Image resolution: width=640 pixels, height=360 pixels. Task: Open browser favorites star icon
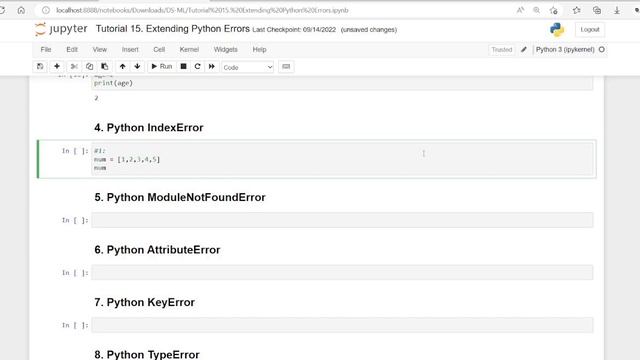[x=576, y=10]
